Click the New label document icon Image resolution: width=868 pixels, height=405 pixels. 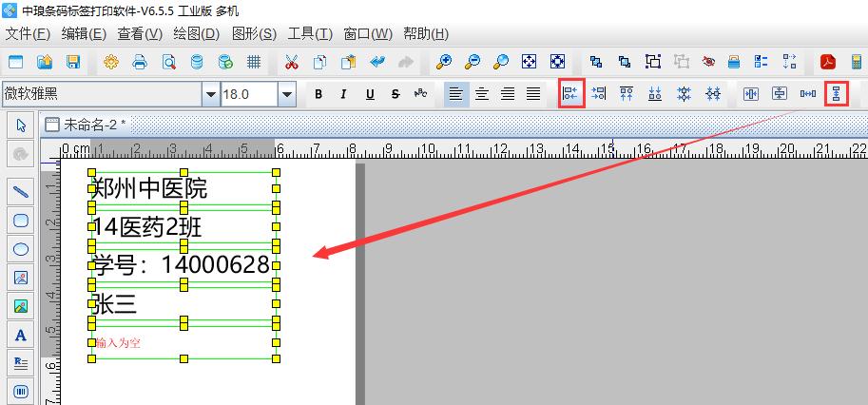(x=15, y=62)
